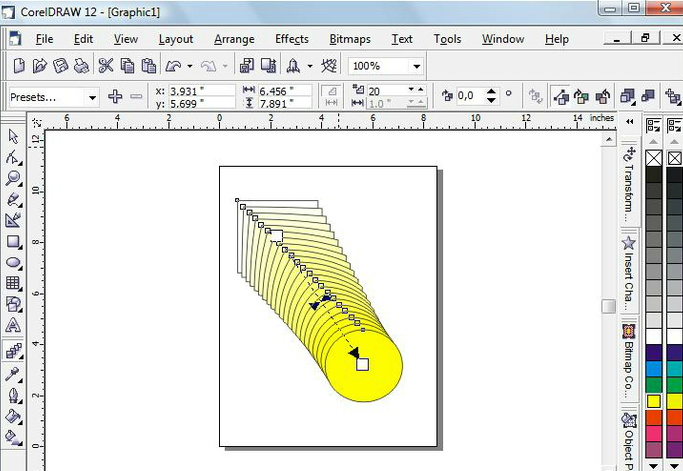Viewport: 683px width, 471px height.
Task: Select the Freehand tool
Action: 13,200
